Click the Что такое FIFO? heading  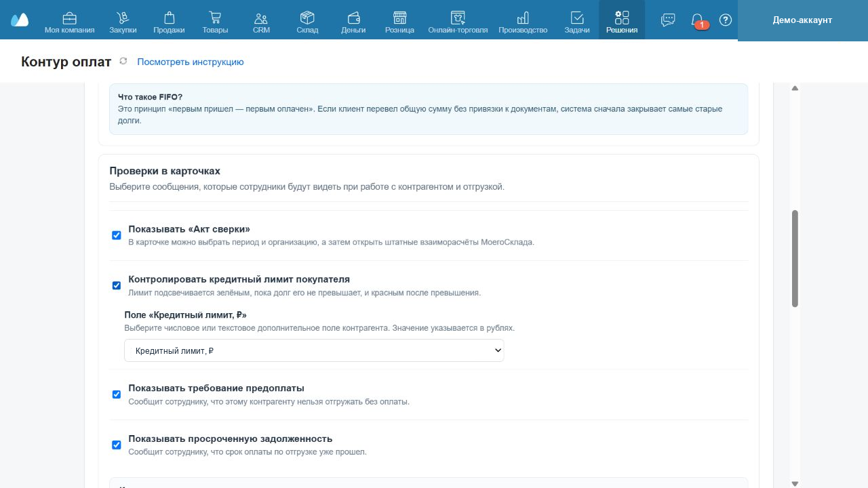(150, 97)
